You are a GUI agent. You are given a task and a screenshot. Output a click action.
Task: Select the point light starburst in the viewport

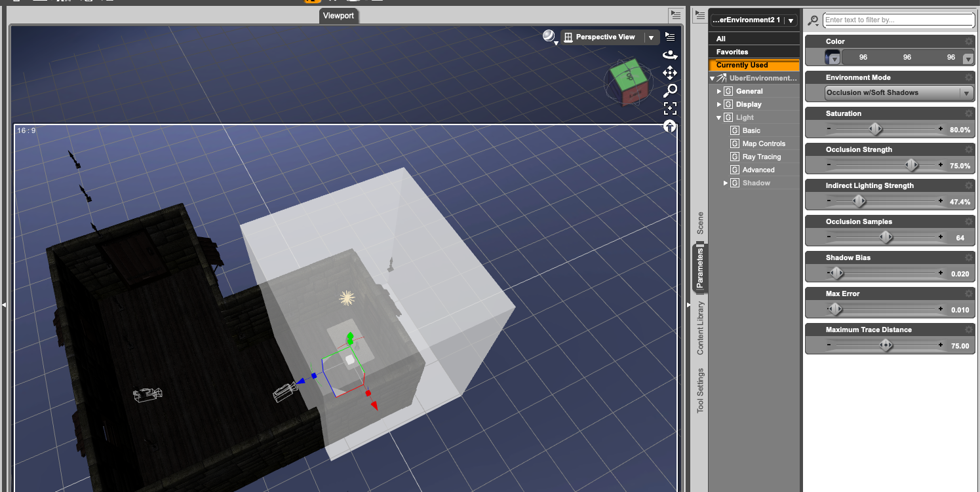click(x=347, y=298)
